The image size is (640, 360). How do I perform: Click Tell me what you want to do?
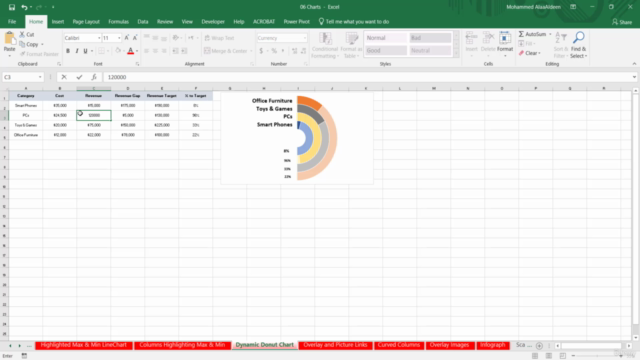click(x=353, y=22)
